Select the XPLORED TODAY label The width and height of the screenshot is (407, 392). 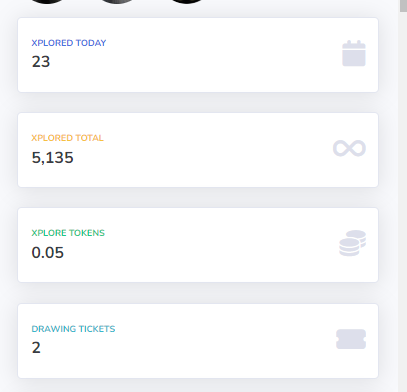click(69, 43)
